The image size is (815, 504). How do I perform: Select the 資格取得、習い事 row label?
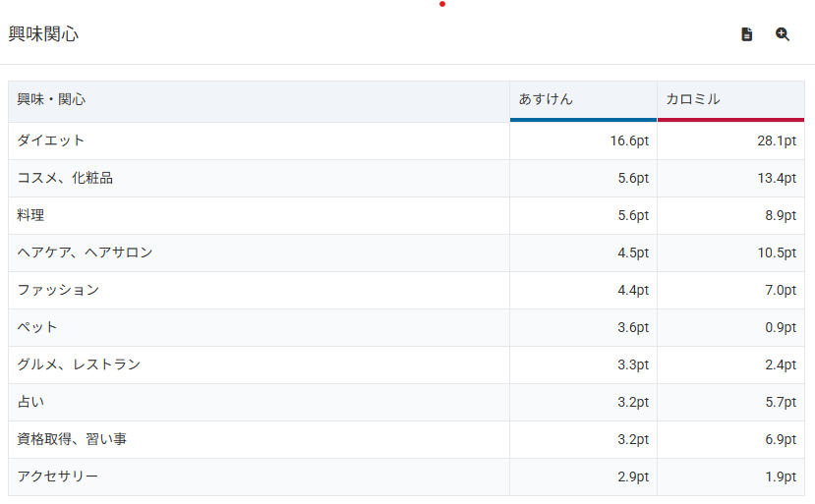coord(72,439)
